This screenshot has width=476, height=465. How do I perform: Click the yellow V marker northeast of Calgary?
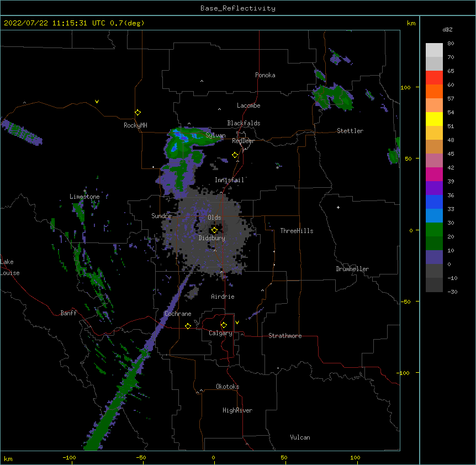pos(237,323)
